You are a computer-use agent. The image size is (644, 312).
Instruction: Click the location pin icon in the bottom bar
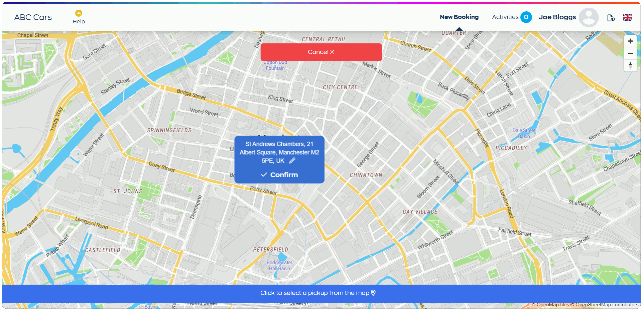(373, 293)
